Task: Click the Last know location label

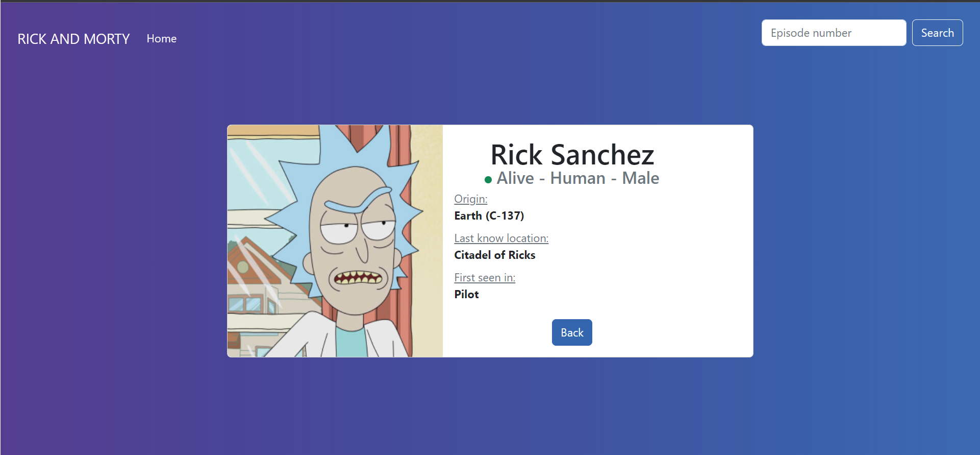Action: point(501,238)
